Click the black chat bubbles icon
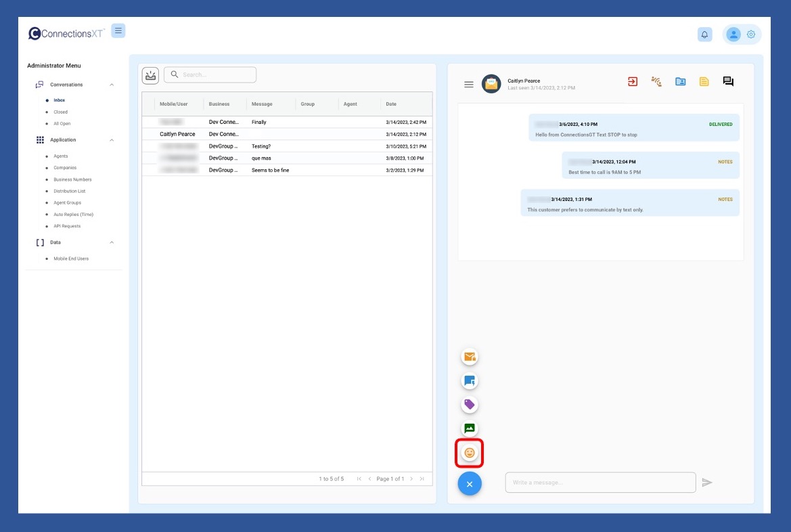 (728, 82)
